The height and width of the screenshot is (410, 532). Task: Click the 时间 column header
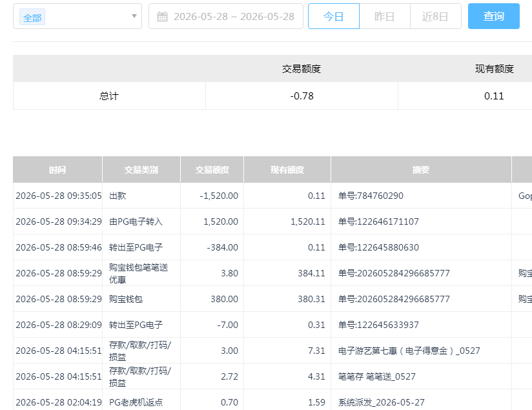pyautogui.click(x=57, y=170)
